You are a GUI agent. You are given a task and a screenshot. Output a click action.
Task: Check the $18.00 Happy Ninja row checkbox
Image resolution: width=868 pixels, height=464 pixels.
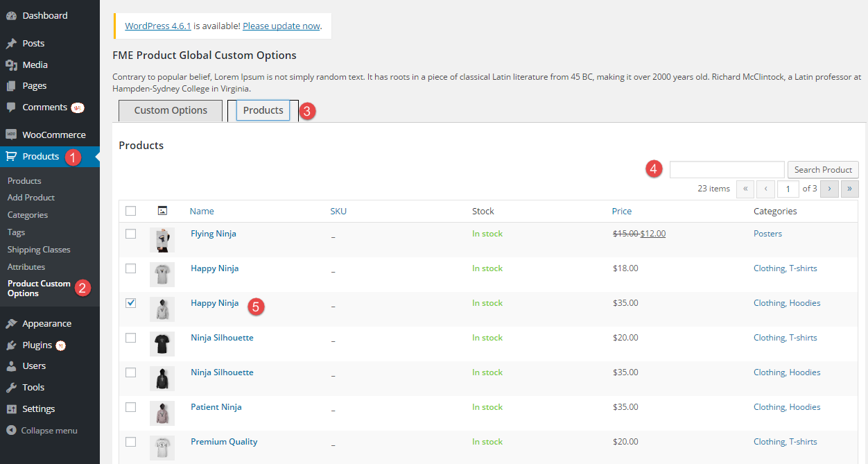tap(130, 268)
